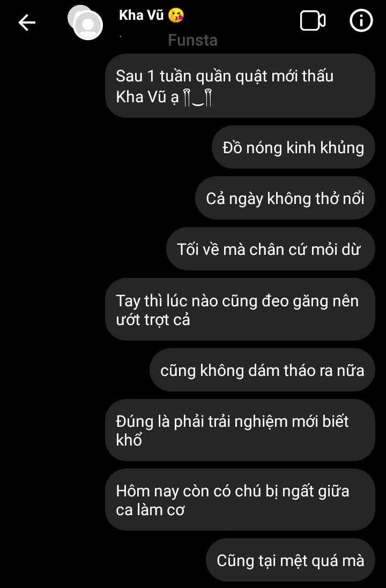The width and height of the screenshot is (386, 588).
Task: Open the conversation info icon
Action: [361, 21]
